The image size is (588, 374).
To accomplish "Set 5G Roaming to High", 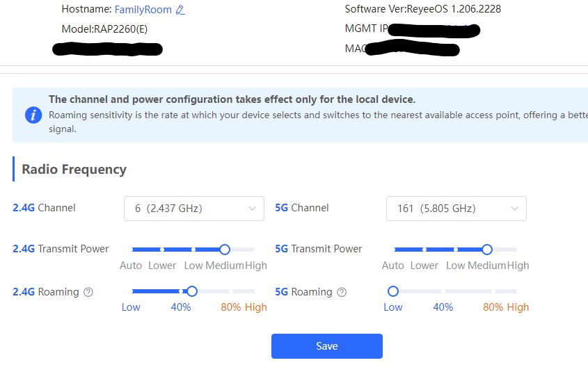I will (516, 291).
